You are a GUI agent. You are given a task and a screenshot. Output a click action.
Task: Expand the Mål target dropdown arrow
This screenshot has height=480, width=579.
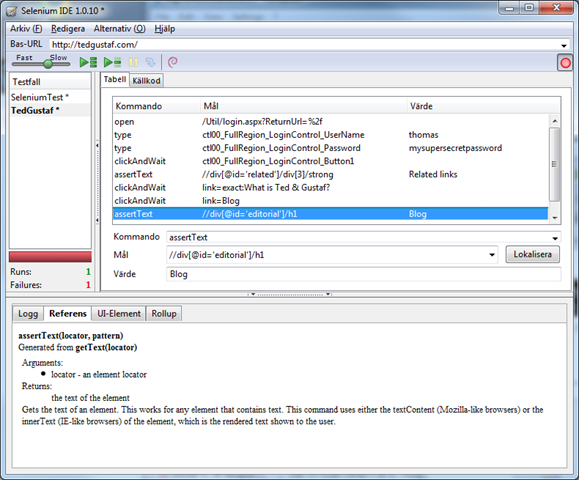coord(492,255)
